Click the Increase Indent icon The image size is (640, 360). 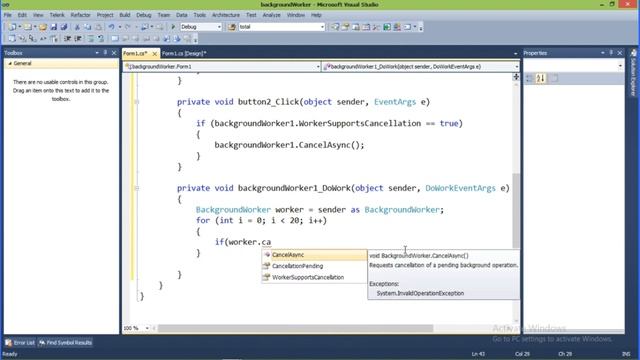[x=78, y=39]
